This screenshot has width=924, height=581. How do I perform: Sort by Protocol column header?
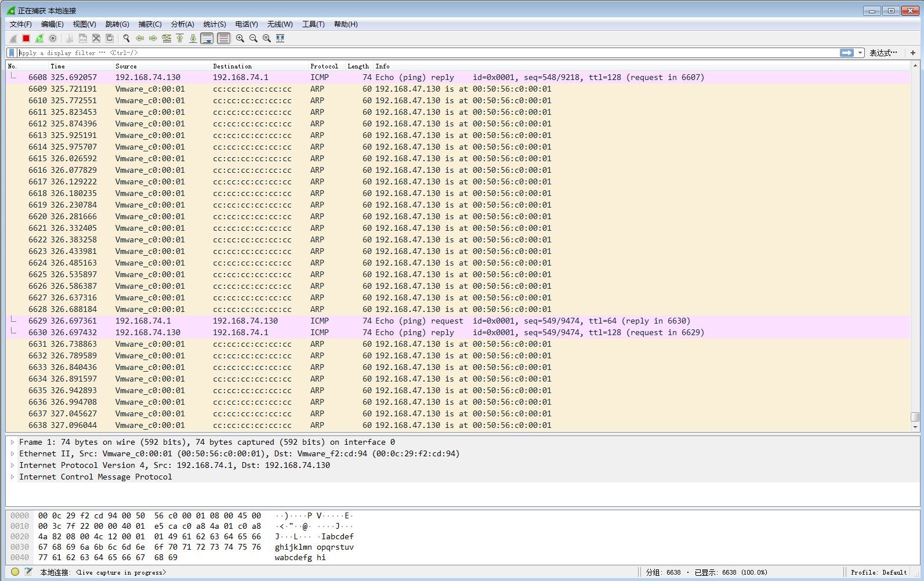(326, 66)
